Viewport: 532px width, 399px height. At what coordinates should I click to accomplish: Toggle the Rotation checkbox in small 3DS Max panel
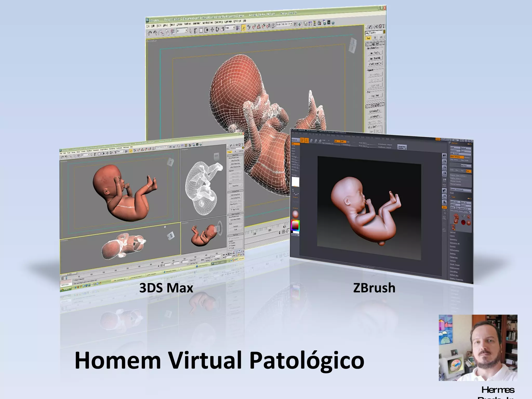pos(230,245)
